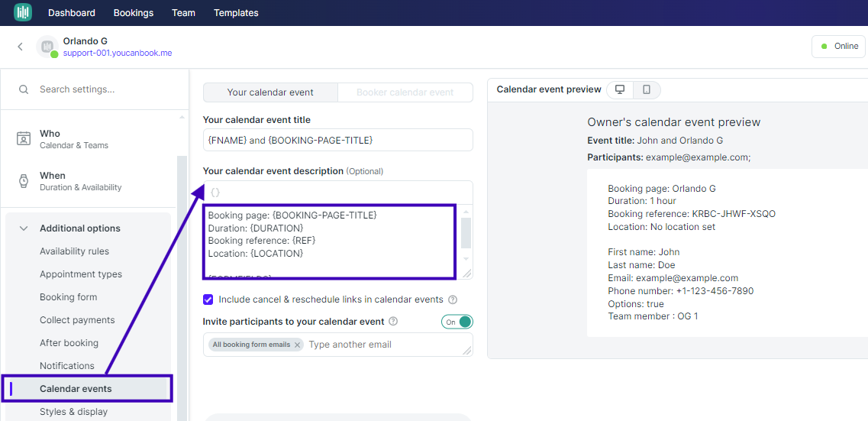
Task: Click the search magnifier icon
Action: (x=24, y=89)
